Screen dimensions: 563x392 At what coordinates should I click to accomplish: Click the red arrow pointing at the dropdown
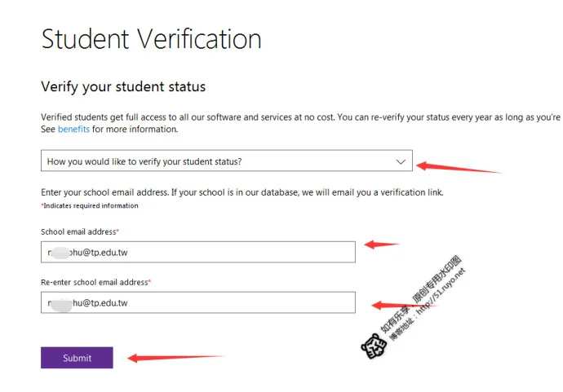point(459,167)
